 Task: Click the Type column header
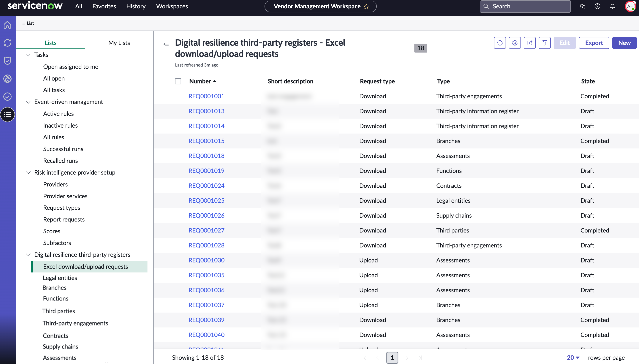click(x=443, y=81)
